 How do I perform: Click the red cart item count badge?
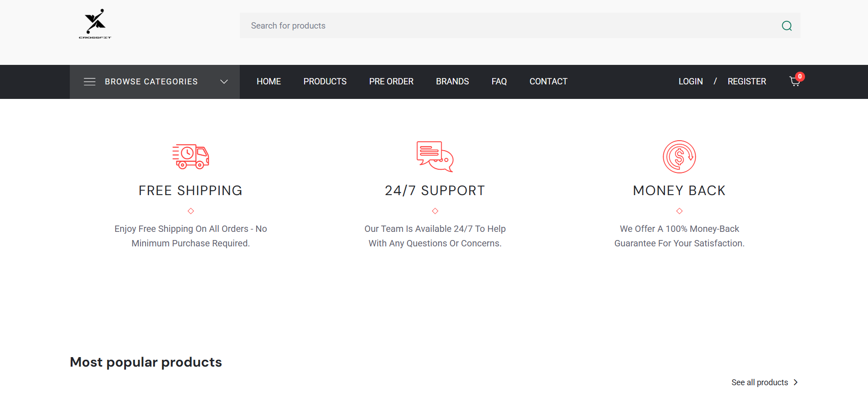click(800, 76)
